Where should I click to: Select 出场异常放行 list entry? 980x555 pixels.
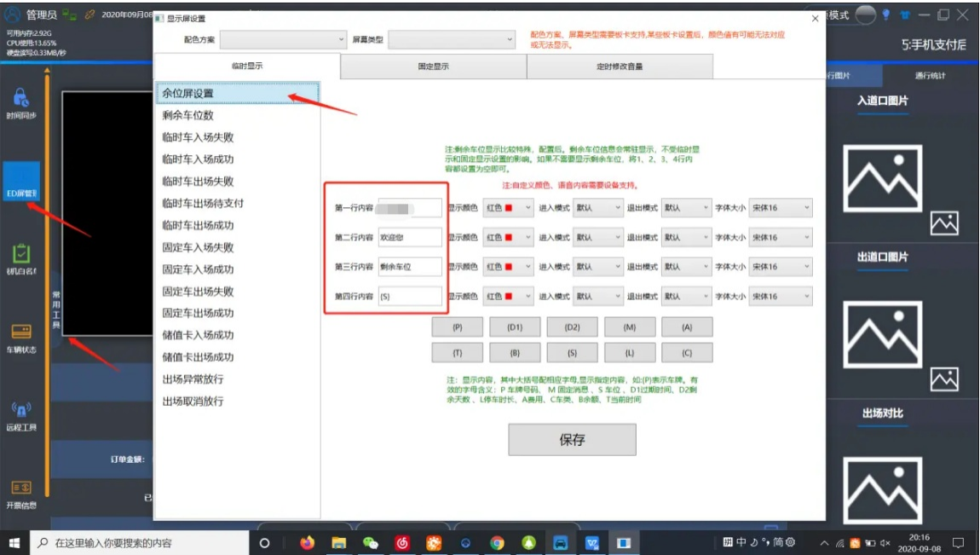[237, 379]
